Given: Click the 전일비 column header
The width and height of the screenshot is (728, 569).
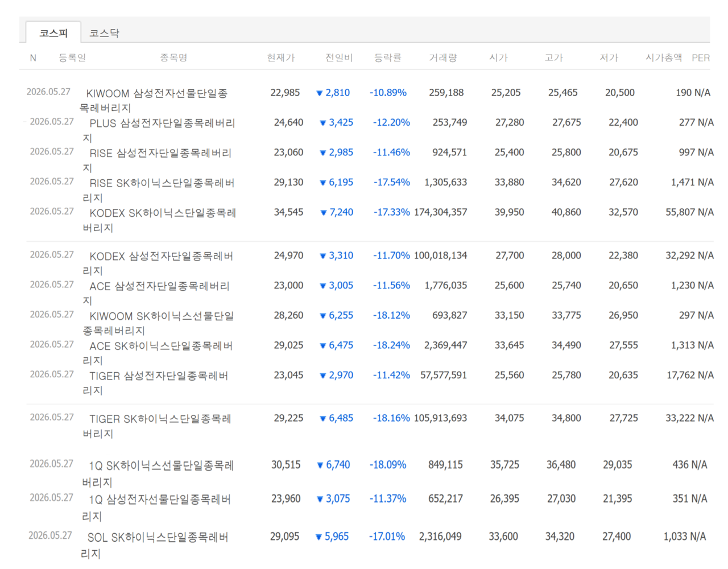Looking at the screenshot, I should point(339,57).
